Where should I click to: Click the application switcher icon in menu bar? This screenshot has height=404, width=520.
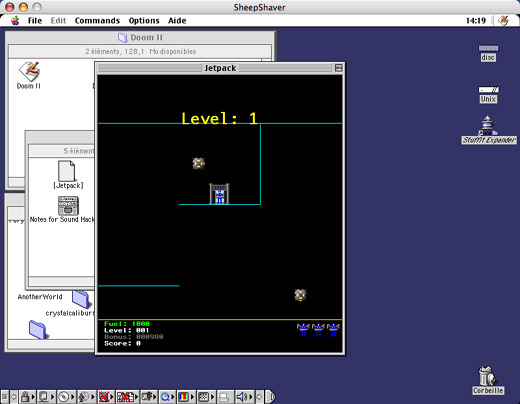503,21
